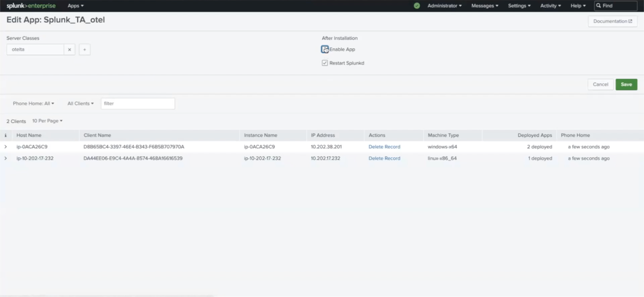
Task: Sort by Instance Name column header
Action: [261, 135]
